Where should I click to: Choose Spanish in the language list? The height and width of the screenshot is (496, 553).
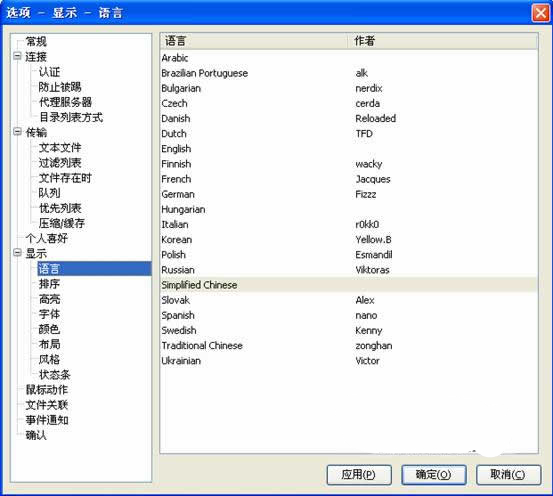pos(178,315)
